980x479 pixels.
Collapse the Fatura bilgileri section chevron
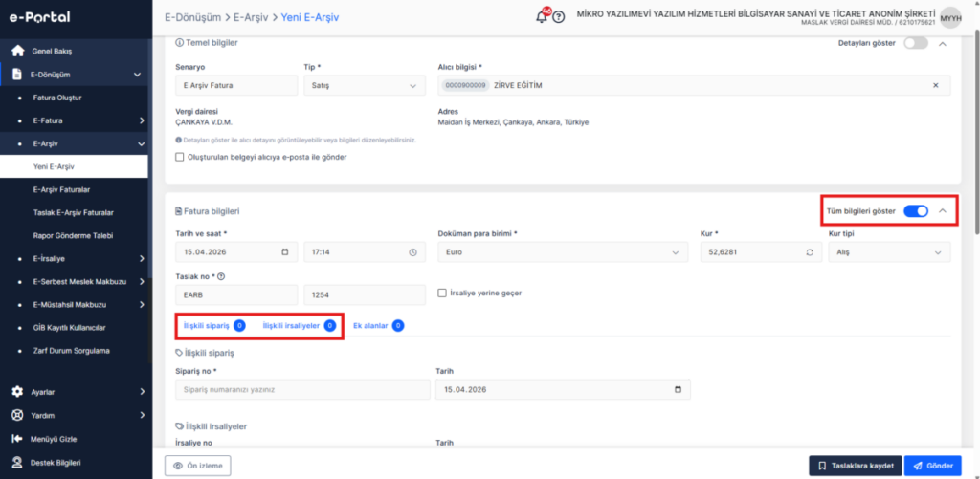pos(943,211)
